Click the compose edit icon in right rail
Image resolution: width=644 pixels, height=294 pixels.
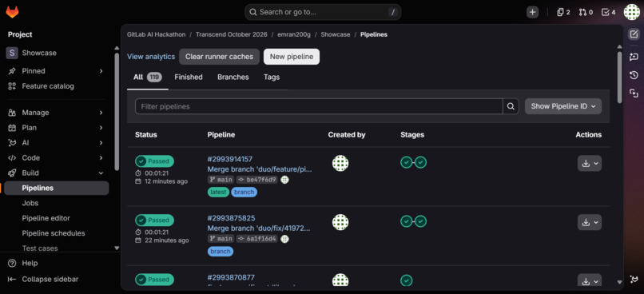click(x=634, y=34)
